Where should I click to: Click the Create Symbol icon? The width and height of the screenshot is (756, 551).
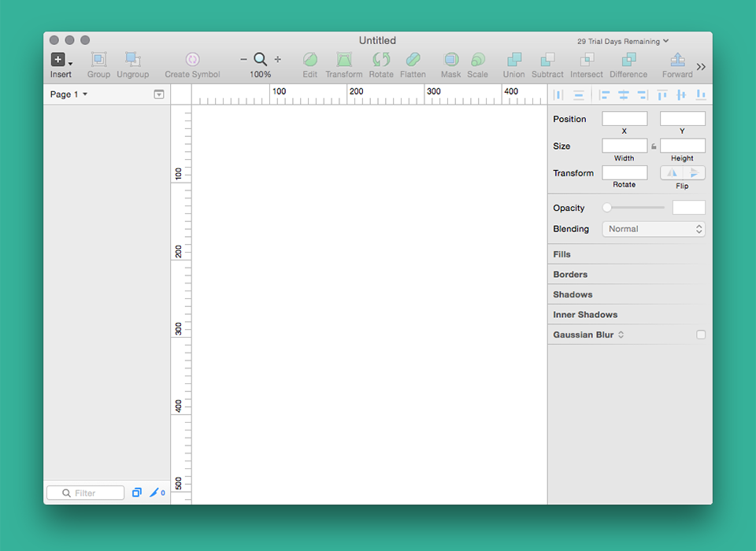tap(192, 60)
